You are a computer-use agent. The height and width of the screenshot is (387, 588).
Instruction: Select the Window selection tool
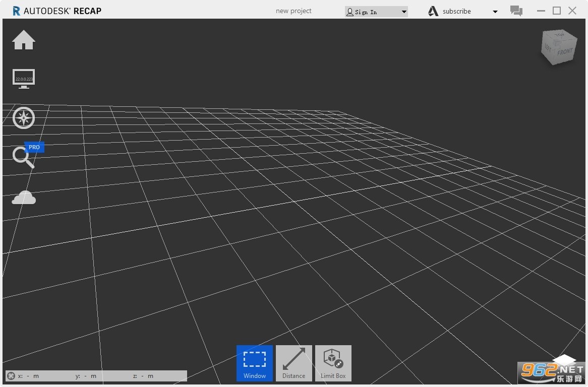[255, 363]
